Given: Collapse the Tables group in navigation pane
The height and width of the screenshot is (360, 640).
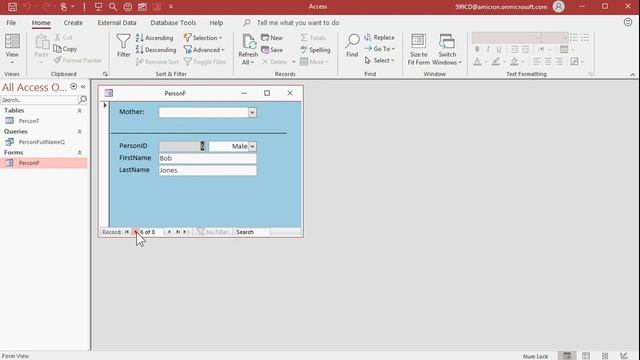Looking at the screenshot, I should click(x=80, y=111).
